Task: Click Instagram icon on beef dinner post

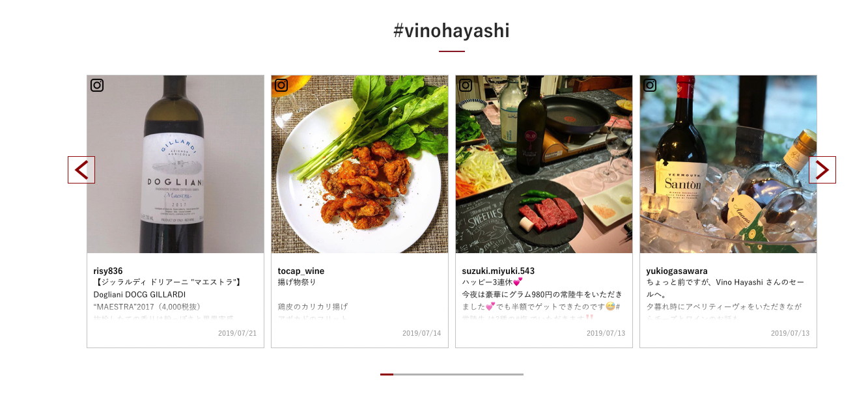Action: pos(466,85)
